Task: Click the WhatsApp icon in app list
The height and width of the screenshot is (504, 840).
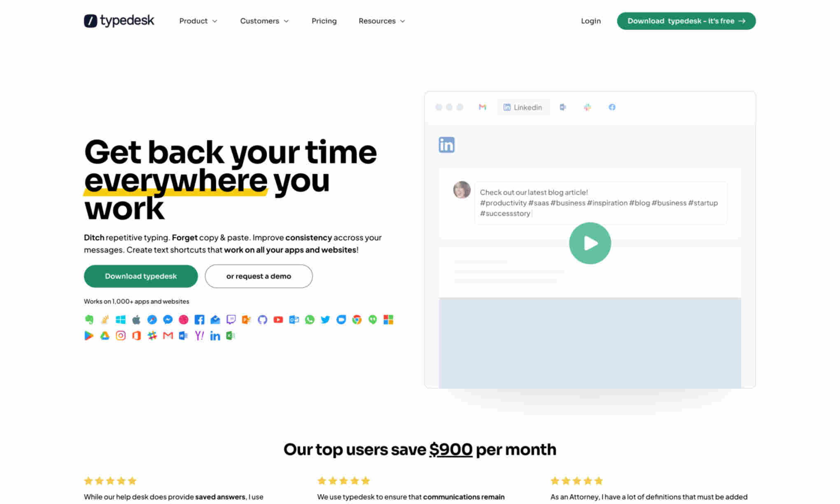Action: (x=309, y=319)
